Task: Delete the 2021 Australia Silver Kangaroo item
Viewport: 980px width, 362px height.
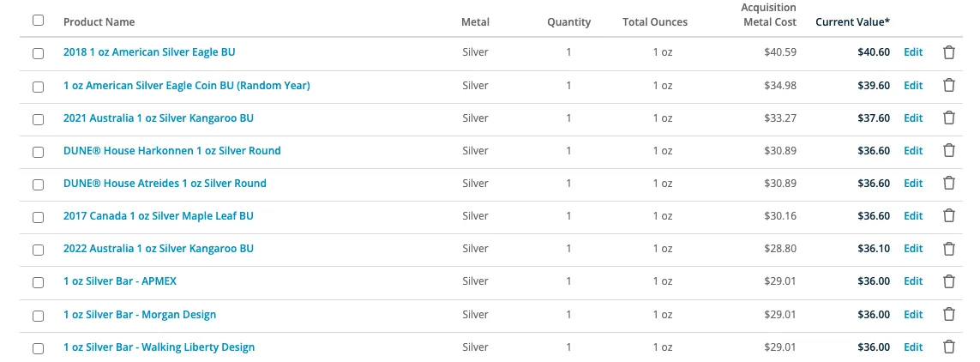Action: [x=949, y=118]
